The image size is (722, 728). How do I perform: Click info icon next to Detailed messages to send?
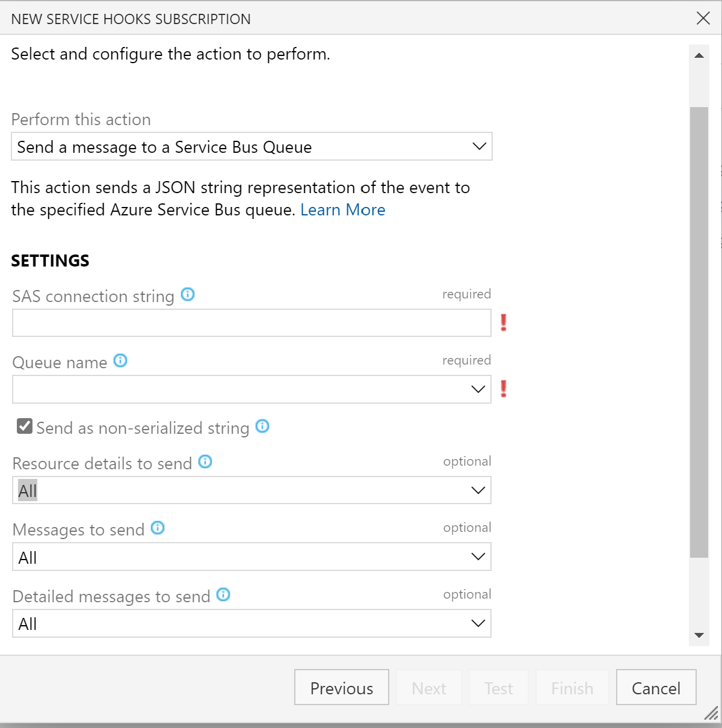[x=223, y=594]
